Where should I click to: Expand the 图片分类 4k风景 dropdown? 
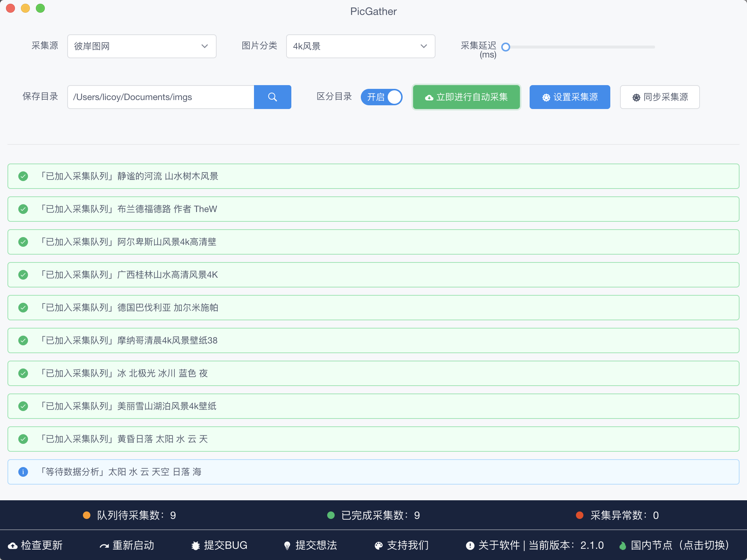(x=360, y=46)
